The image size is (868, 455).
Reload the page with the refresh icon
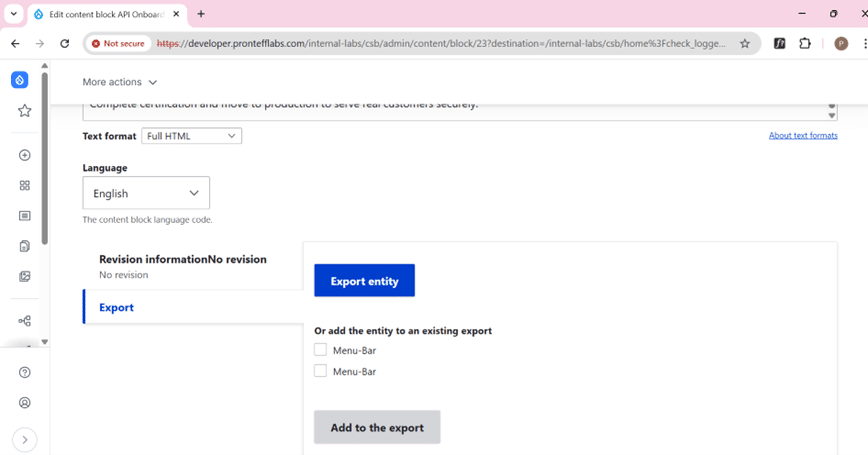[65, 44]
